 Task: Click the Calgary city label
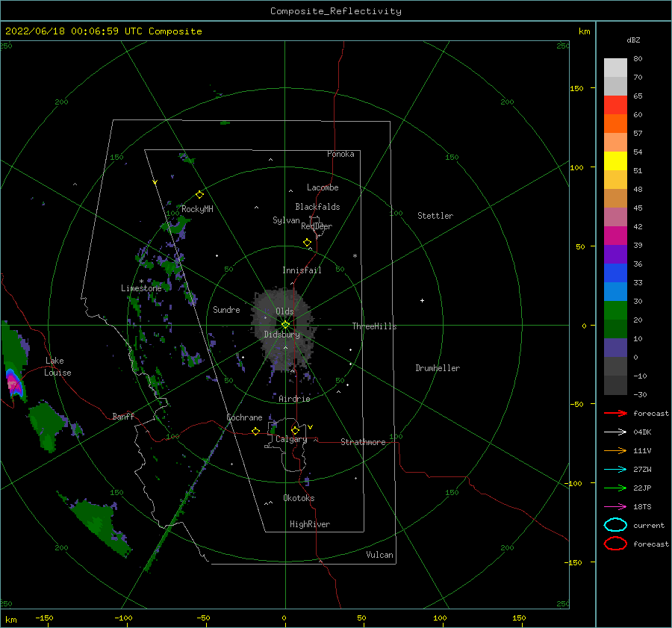pyautogui.click(x=291, y=439)
